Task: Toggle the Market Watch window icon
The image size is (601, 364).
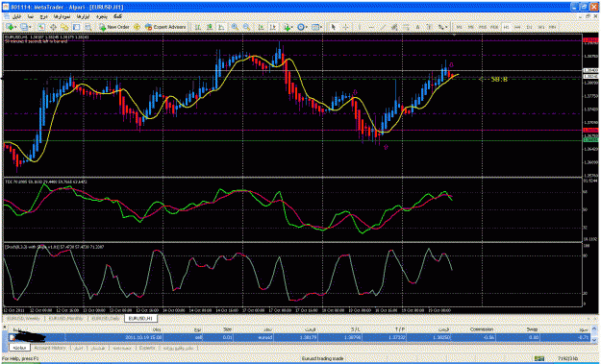Action: tap(41, 27)
